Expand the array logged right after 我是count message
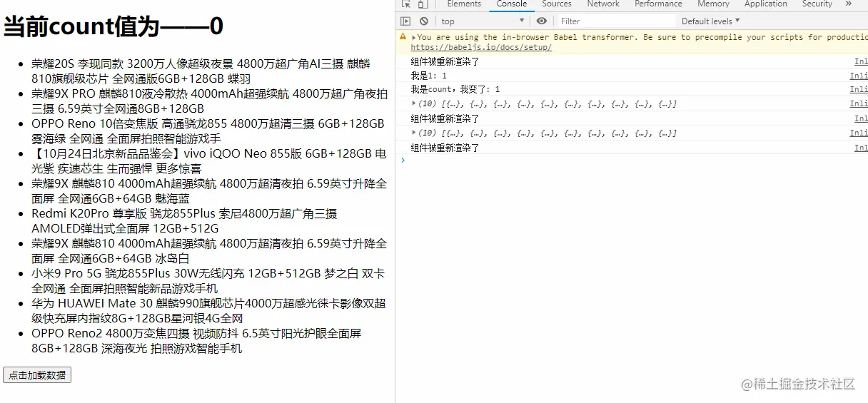This screenshot has height=403, width=868. (414, 103)
